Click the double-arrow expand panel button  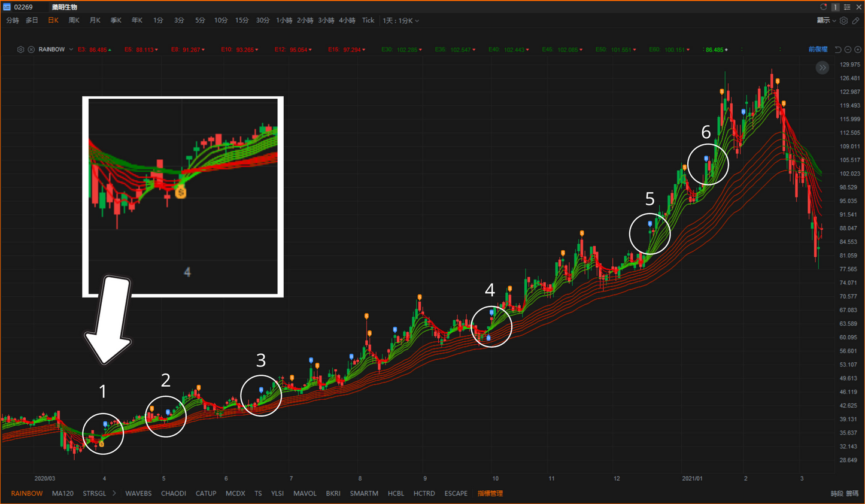pos(822,68)
